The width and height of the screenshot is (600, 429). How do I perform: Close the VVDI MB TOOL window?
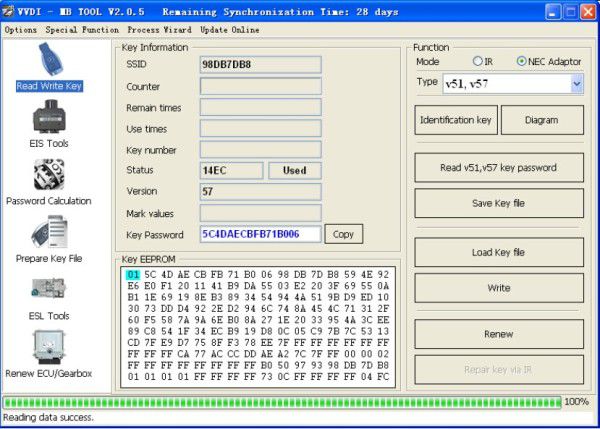click(588, 12)
